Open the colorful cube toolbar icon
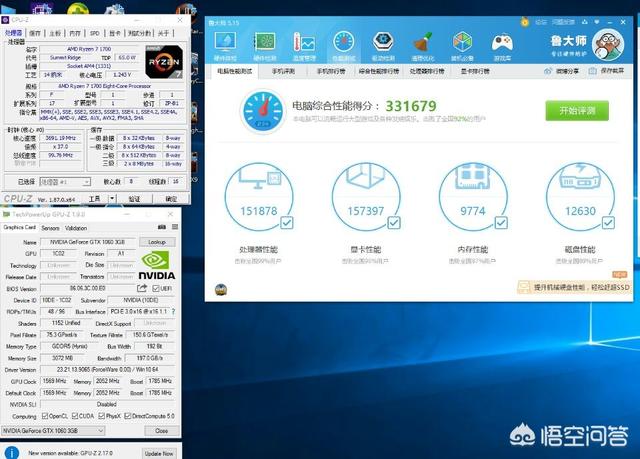This screenshot has width=640, height=459. pos(462,42)
